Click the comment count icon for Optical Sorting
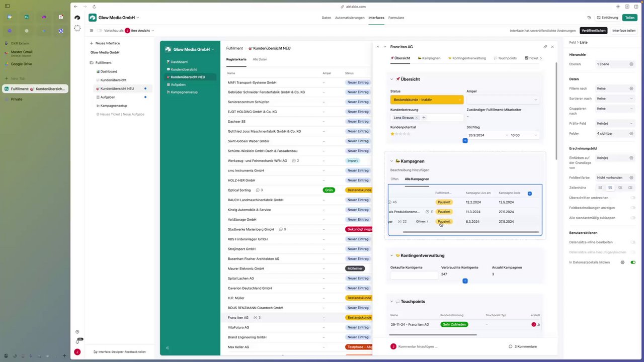This screenshot has height=362, width=644. [x=258, y=190]
